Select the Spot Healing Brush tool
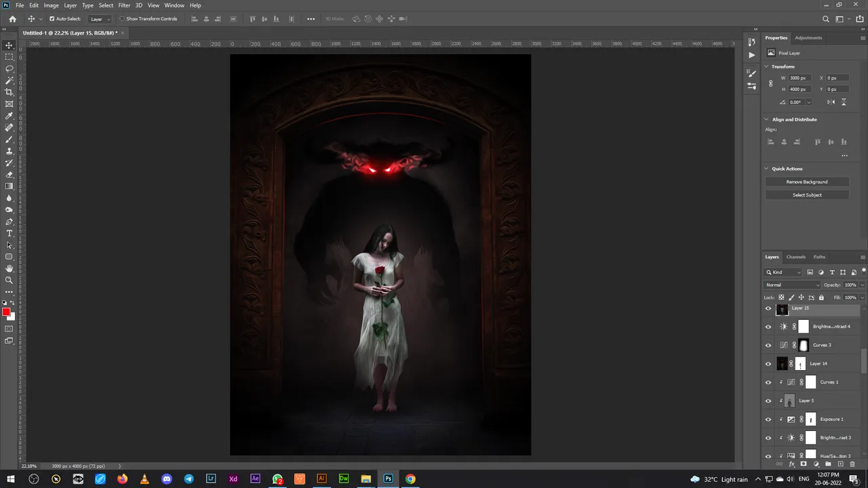The image size is (868, 488). [9, 127]
